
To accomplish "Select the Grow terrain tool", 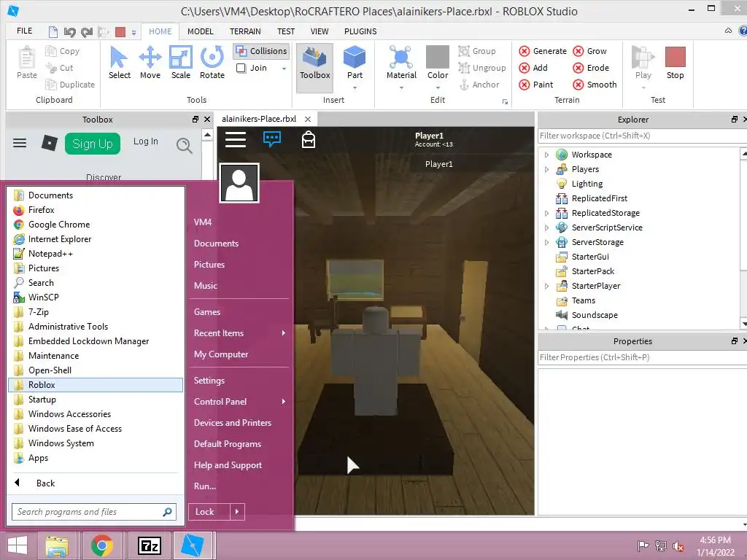I will click(x=589, y=51).
